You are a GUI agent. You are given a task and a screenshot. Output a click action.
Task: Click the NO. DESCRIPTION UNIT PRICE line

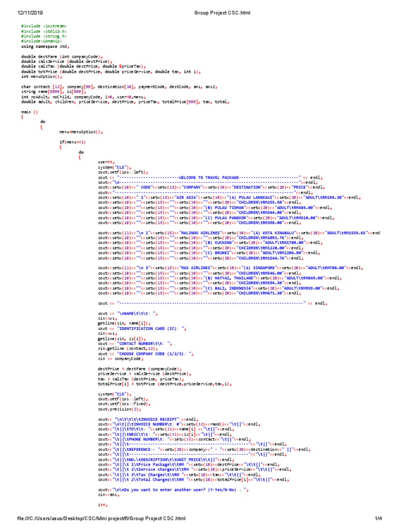click(166, 460)
